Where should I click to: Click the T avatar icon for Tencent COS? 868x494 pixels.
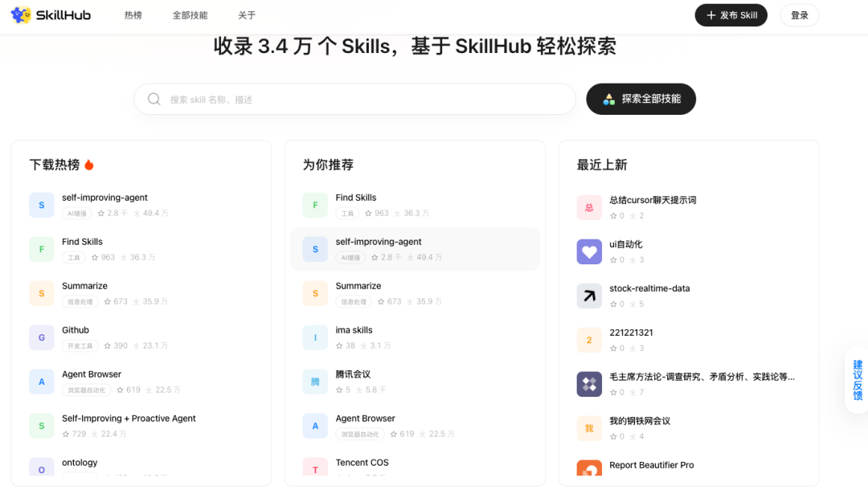[315, 467]
